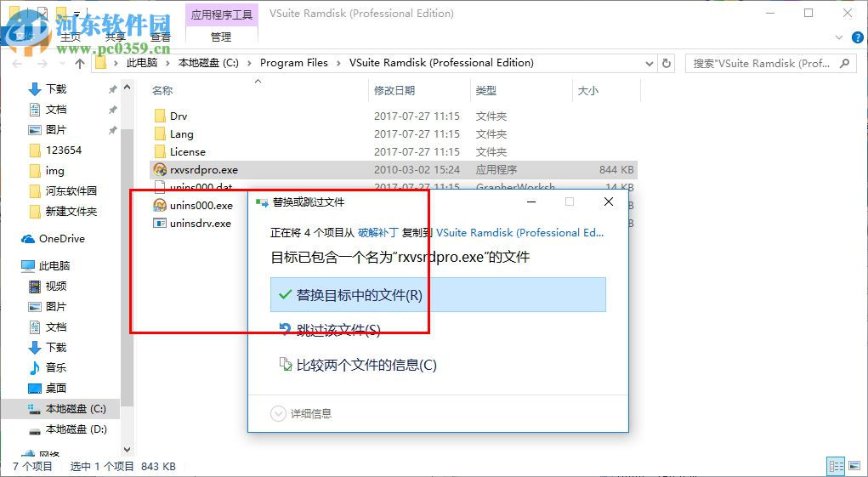Click the 2010-03-02 15:24 date cell
This screenshot has width=868, height=477.
coord(417,169)
